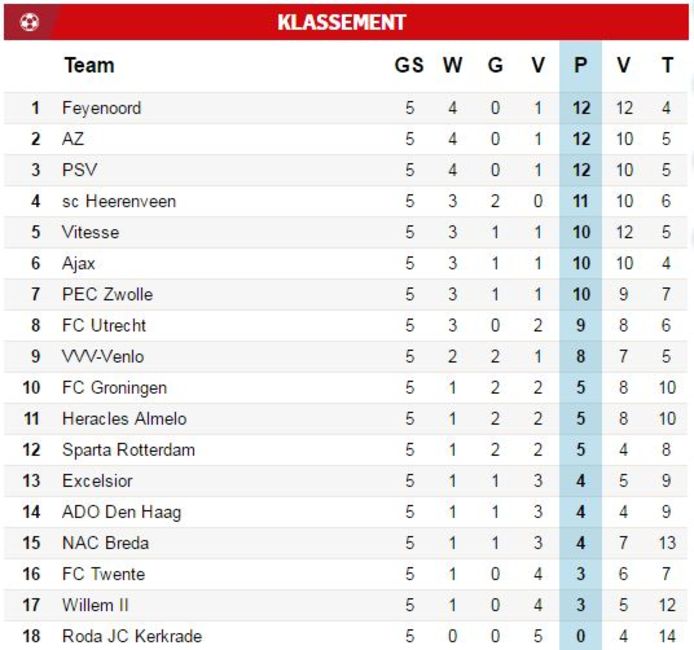Click the W column header

point(453,65)
